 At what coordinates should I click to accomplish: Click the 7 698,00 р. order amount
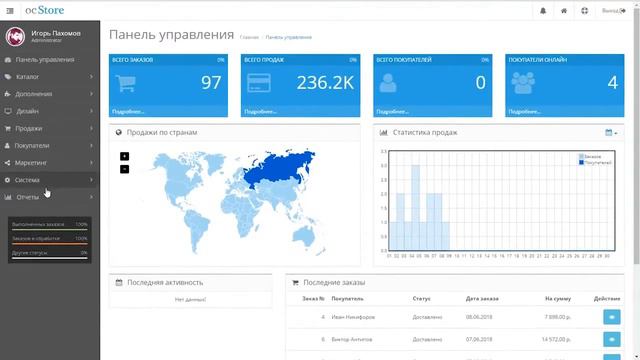click(x=558, y=317)
